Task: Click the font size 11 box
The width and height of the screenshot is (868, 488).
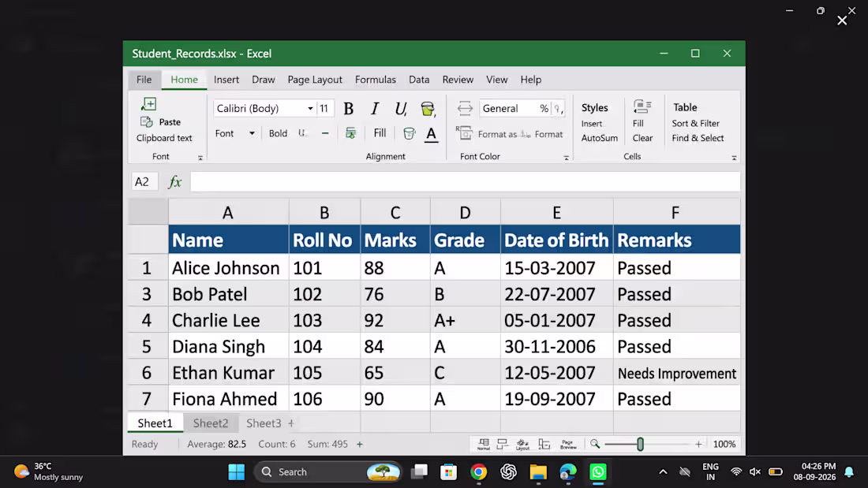Action: 324,109
